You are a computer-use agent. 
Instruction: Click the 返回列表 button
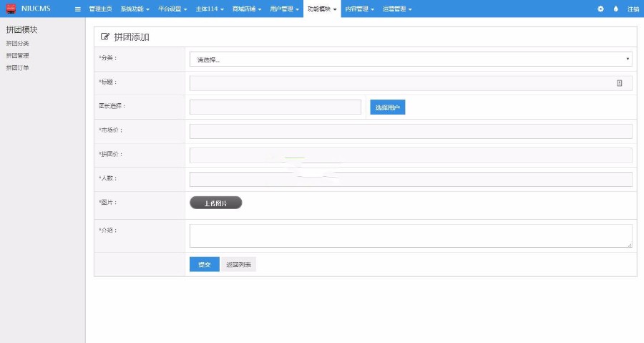(x=238, y=264)
